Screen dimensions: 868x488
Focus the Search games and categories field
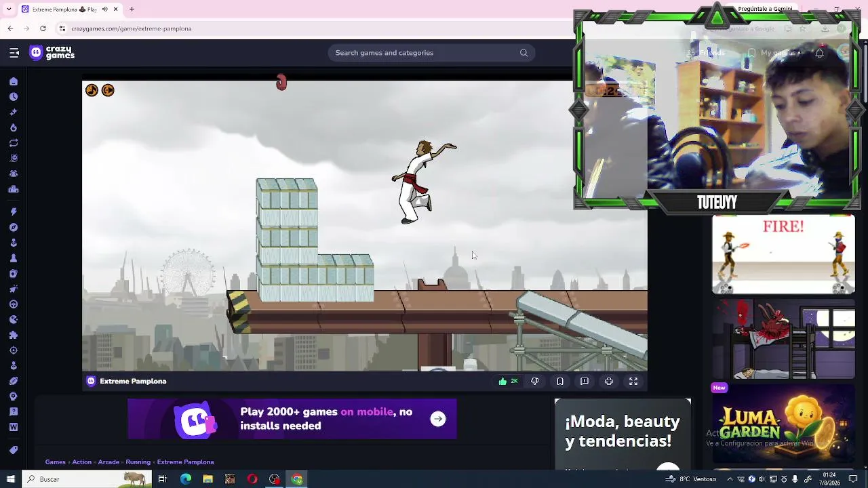(x=431, y=53)
